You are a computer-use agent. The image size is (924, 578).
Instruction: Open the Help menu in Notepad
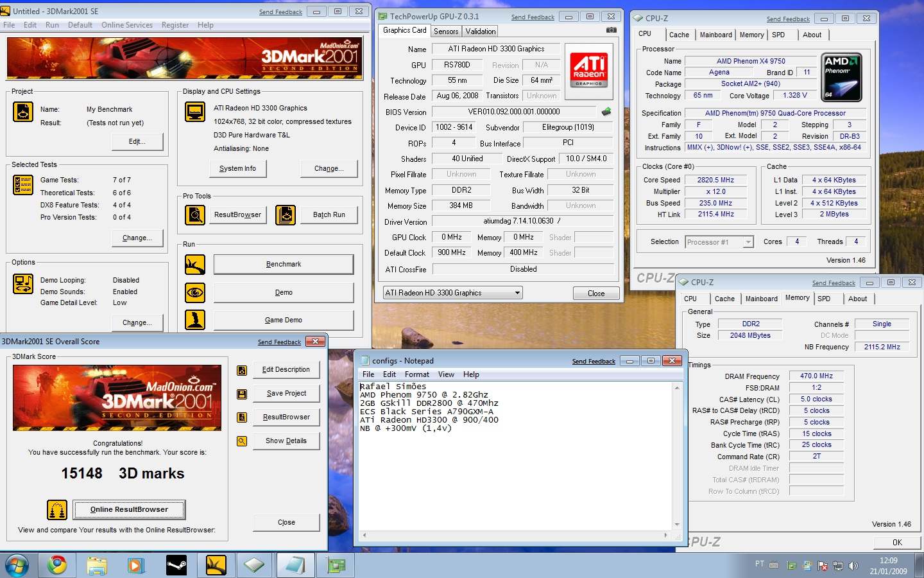tap(471, 374)
